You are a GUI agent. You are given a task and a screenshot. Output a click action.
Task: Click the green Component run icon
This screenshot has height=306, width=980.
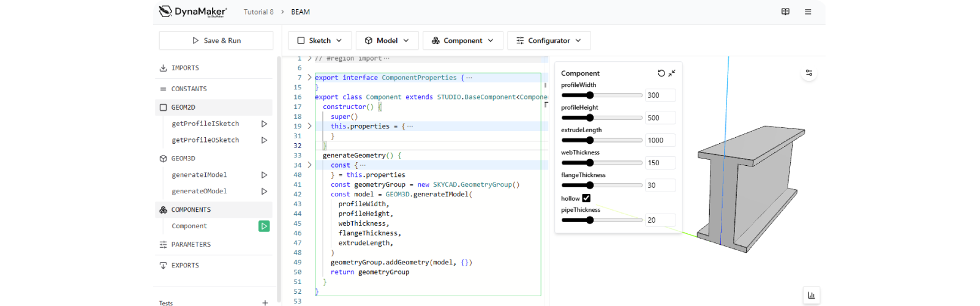click(x=264, y=226)
